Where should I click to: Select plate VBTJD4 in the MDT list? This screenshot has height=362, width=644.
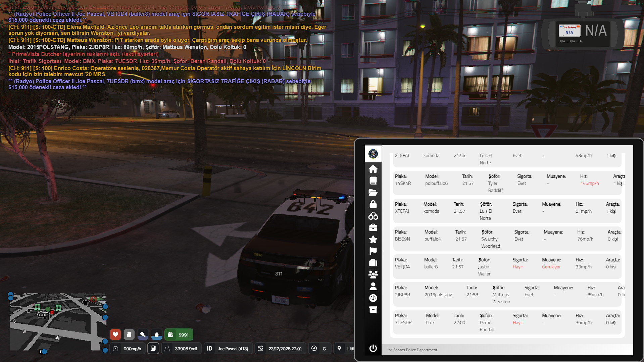[x=402, y=267]
